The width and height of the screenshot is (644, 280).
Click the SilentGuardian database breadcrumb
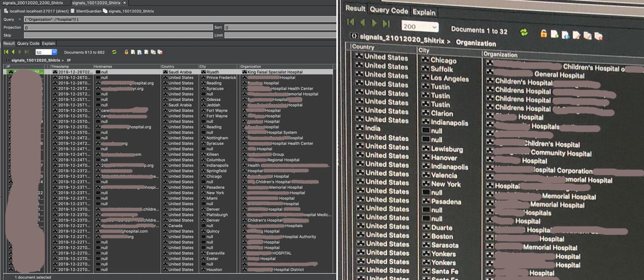[x=87, y=11]
